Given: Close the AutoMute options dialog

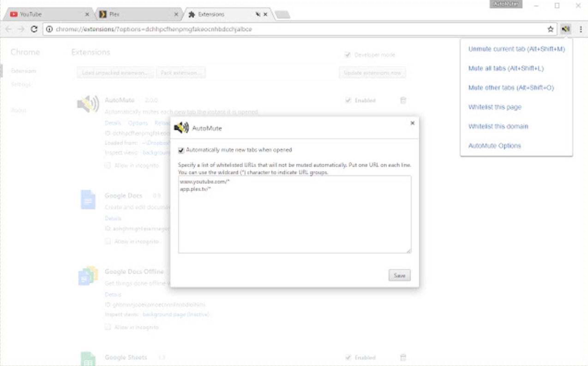Looking at the screenshot, I should click(412, 123).
